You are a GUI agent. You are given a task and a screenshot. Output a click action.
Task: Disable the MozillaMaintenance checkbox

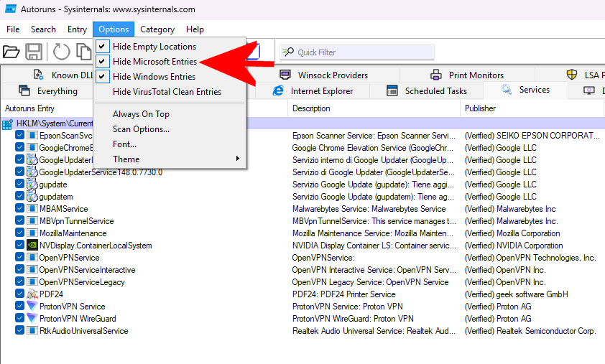[x=19, y=233]
